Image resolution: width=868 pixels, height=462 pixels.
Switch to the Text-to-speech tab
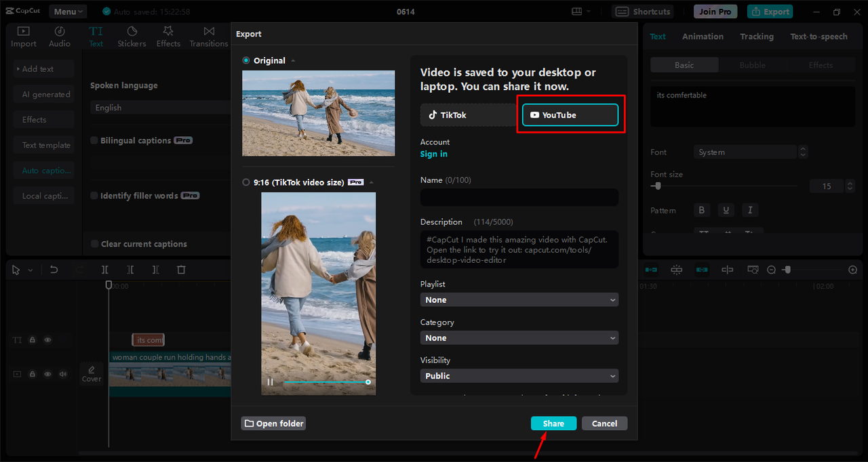click(x=818, y=37)
